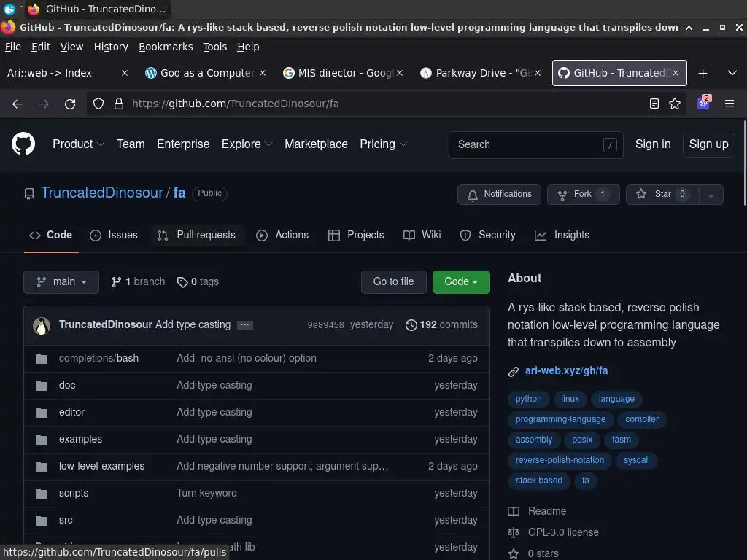Click the python topic tag

[x=528, y=399]
